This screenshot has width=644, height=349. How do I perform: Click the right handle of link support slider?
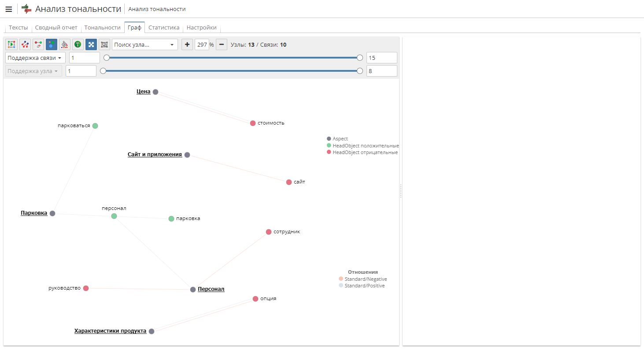coord(360,58)
